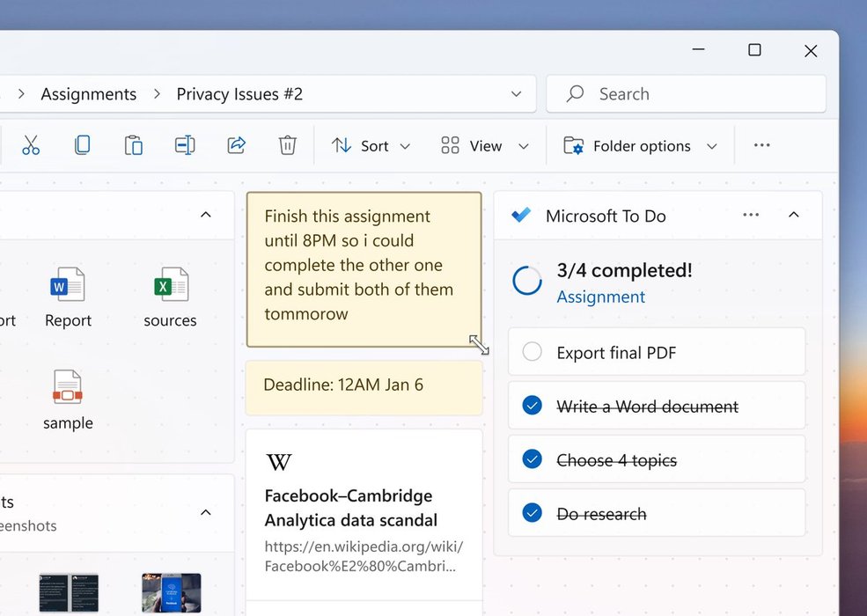Uncheck the Write a Word document task
The width and height of the screenshot is (867, 616).
[x=532, y=406]
